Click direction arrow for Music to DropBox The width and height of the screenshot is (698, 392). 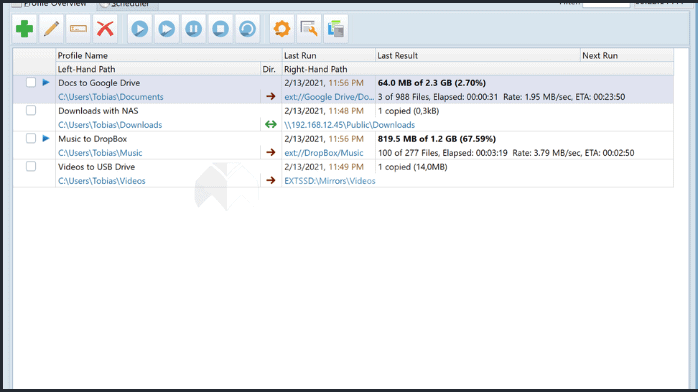(271, 153)
